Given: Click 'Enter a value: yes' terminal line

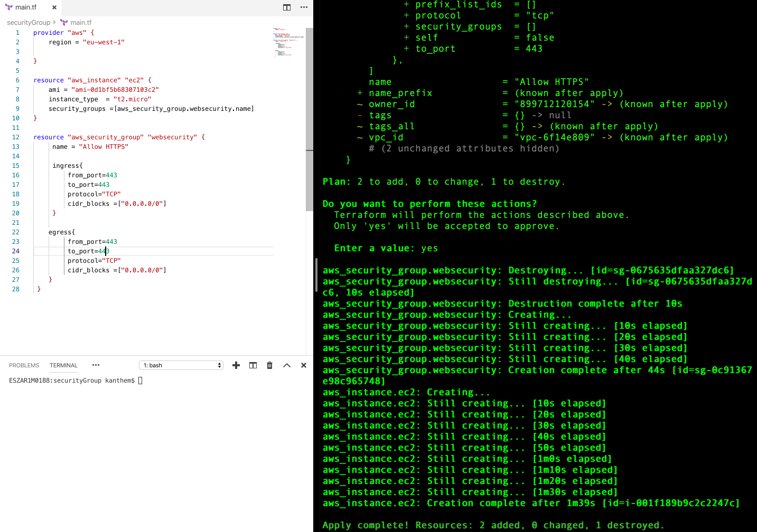Looking at the screenshot, I should (386, 248).
